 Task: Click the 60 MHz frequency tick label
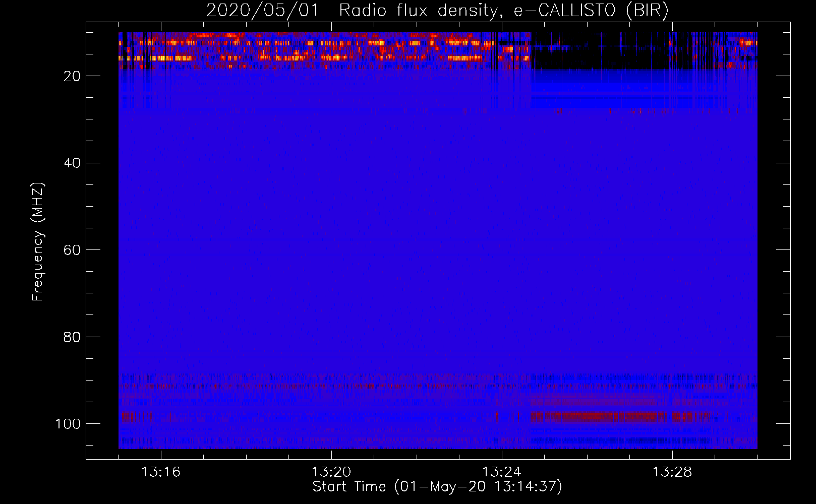pos(72,250)
